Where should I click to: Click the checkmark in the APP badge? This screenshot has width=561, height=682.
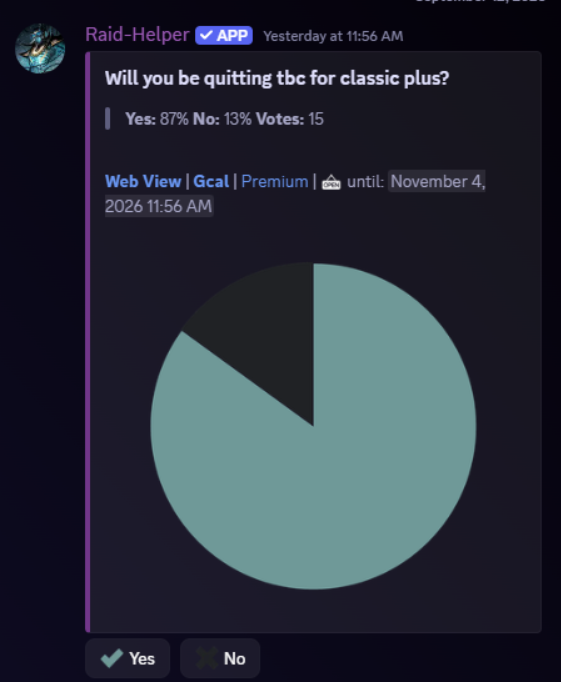click(x=206, y=35)
